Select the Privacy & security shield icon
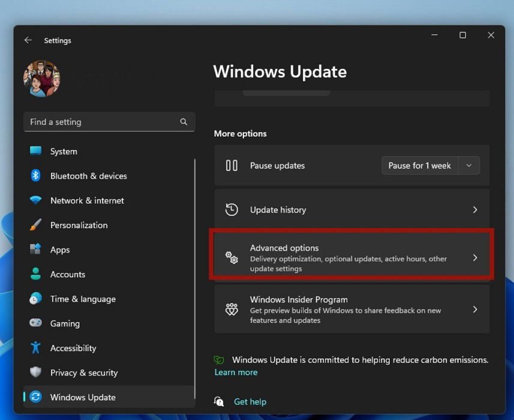The width and height of the screenshot is (514, 420). (x=37, y=373)
